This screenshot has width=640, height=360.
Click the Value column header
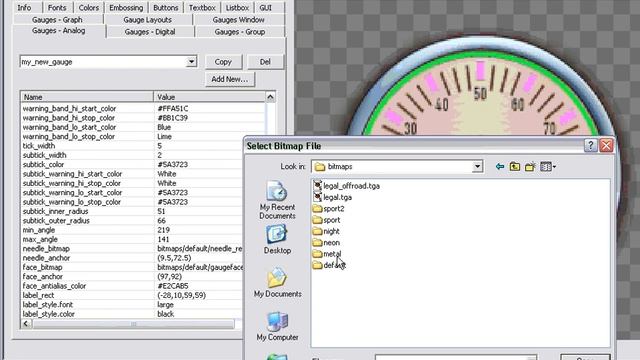209,97
